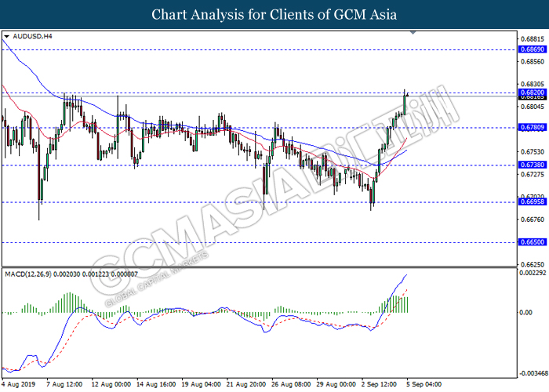Select the 0.66500 price level label
The height and width of the screenshot is (392, 549).
[x=533, y=241]
